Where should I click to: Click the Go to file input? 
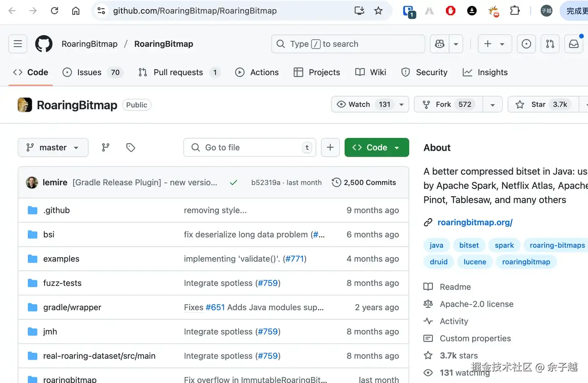pyautogui.click(x=249, y=147)
